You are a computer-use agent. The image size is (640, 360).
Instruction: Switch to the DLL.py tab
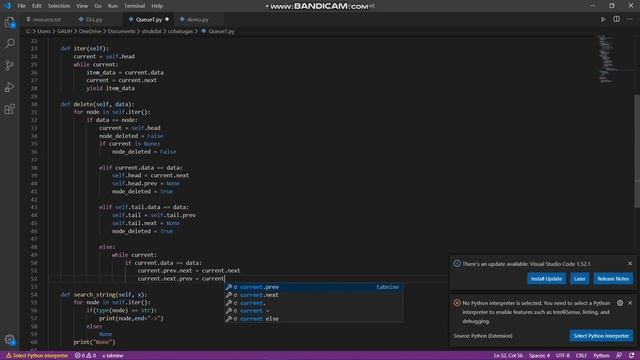94,20
